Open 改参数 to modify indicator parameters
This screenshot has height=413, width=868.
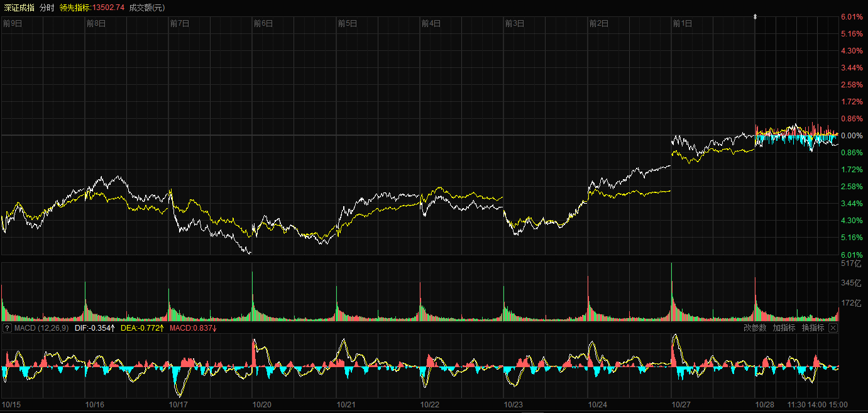coord(755,328)
